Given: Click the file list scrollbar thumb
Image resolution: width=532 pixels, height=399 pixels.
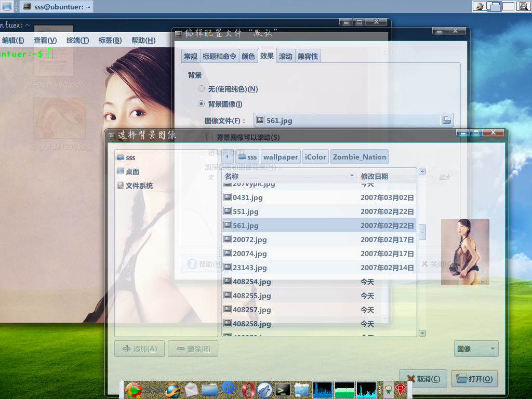Looking at the screenshot, I should (x=422, y=232).
